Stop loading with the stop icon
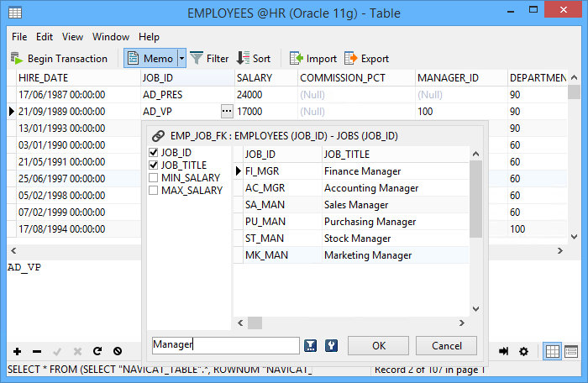The height and width of the screenshot is (383, 588). click(x=118, y=351)
